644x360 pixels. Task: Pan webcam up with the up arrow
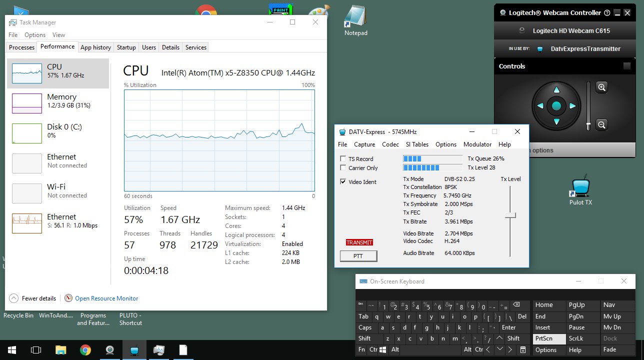556,90
